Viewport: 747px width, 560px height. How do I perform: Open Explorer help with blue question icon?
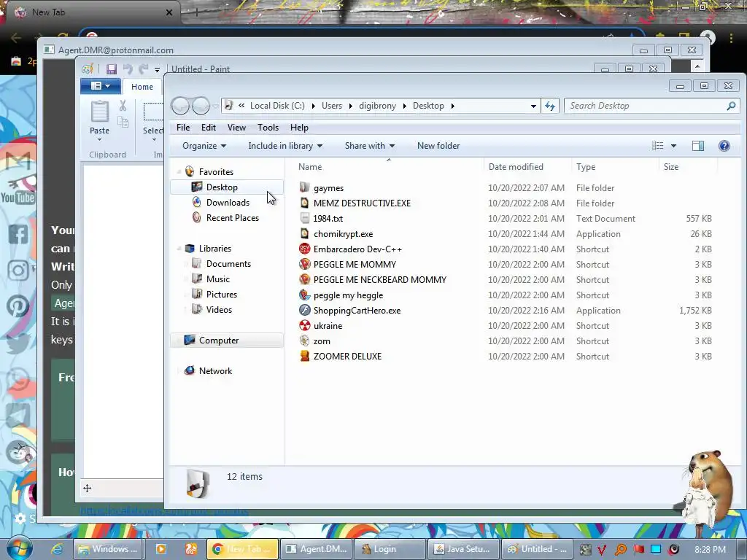[x=724, y=146]
